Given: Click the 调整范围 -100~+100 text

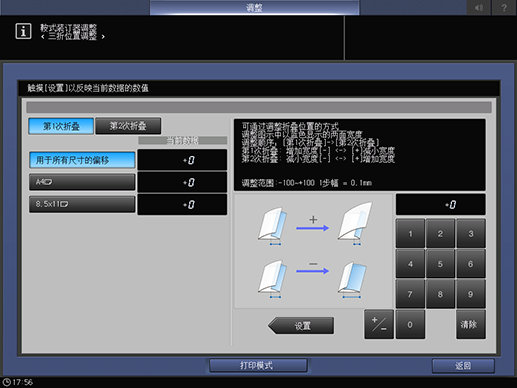Looking at the screenshot, I should (x=307, y=183).
